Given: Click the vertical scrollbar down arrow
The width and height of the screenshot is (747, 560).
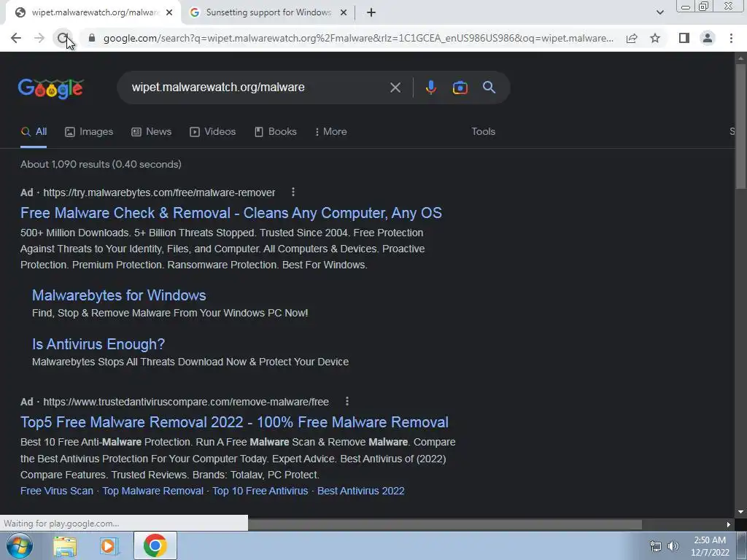Looking at the screenshot, I should [x=740, y=512].
